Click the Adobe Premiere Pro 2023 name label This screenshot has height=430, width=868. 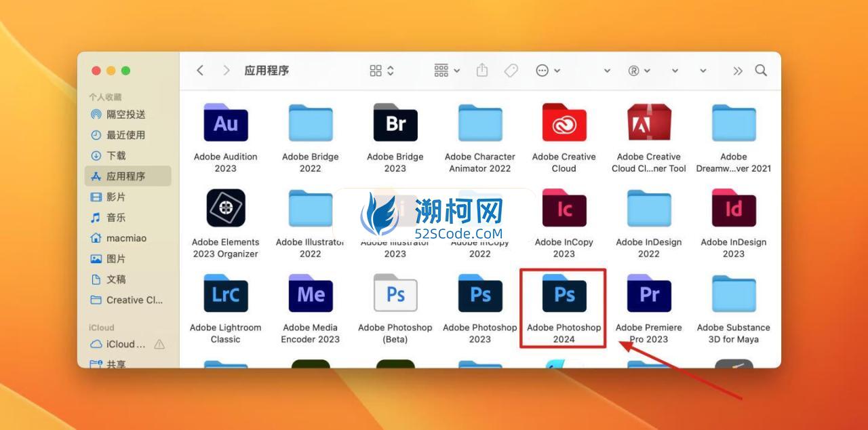click(649, 333)
